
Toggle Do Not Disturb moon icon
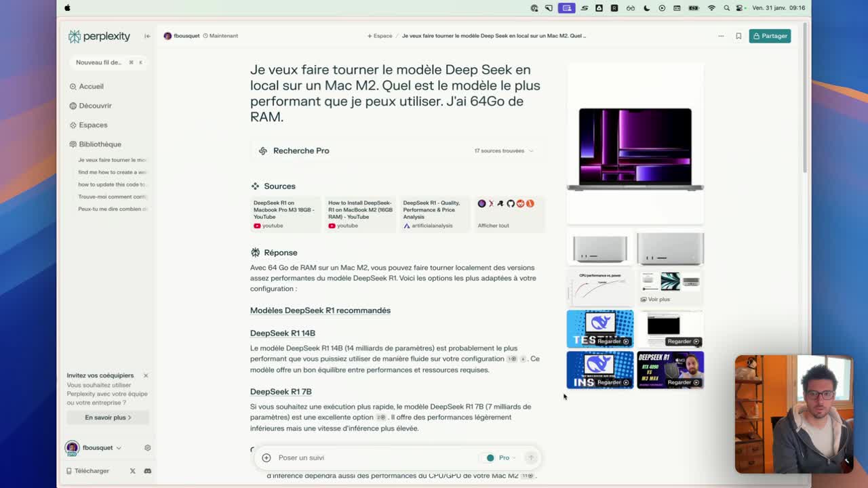tap(646, 8)
